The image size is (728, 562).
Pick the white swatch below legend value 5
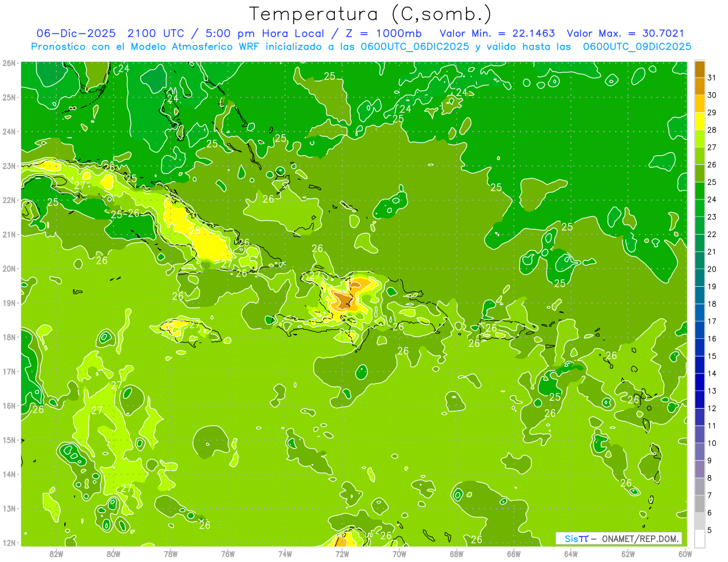click(x=699, y=538)
